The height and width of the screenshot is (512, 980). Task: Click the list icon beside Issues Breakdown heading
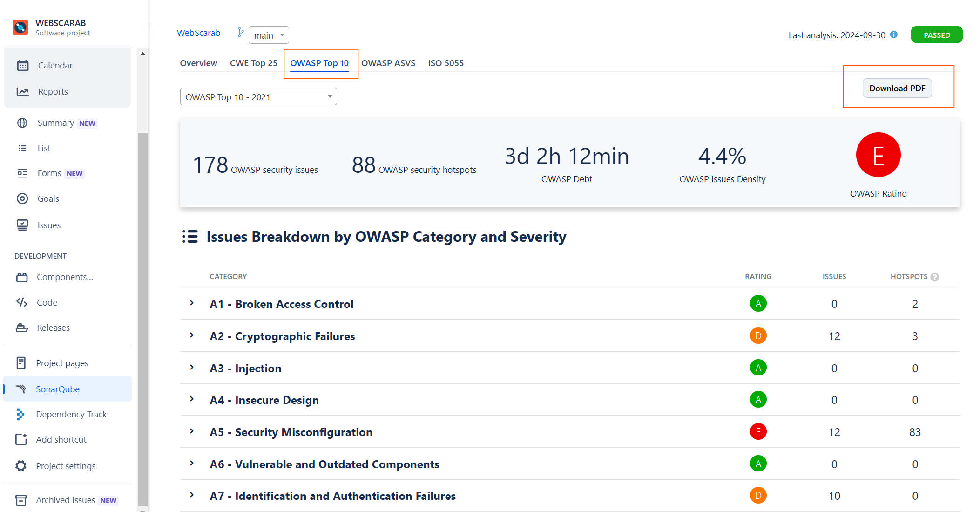pyautogui.click(x=190, y=237)
